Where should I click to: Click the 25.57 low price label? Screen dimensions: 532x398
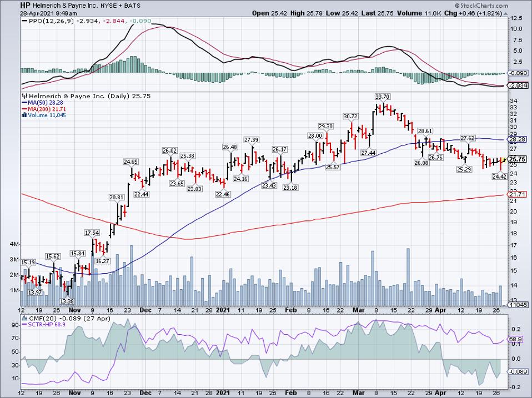[333, 167]
